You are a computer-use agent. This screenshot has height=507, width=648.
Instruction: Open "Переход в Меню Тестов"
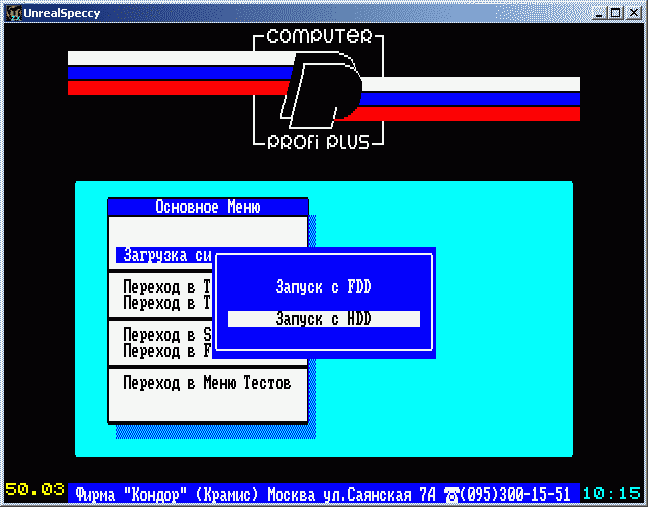[x=207, y=383]
